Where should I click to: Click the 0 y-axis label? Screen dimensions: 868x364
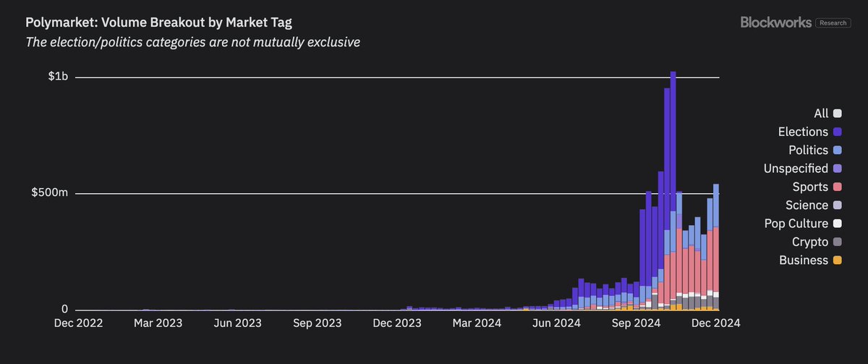click(x=65, y=310)
